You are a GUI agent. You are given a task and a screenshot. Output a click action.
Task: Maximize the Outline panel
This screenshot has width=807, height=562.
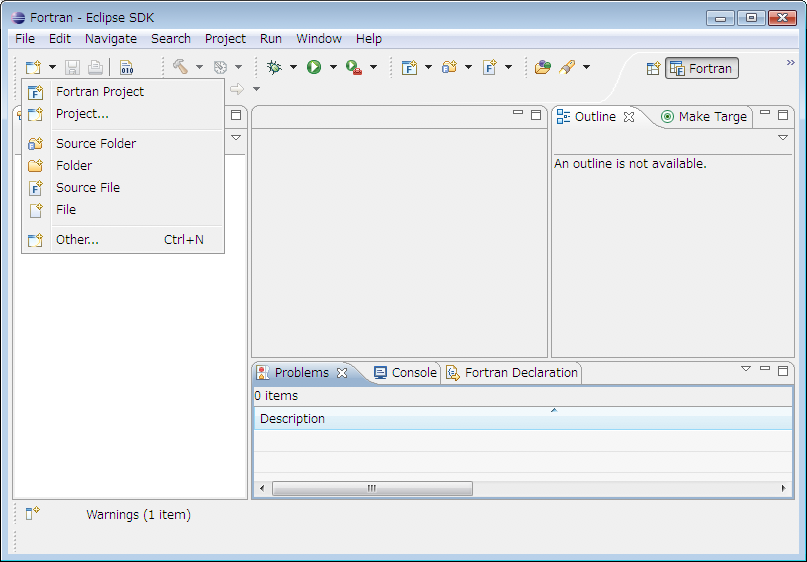coord(783,115)
